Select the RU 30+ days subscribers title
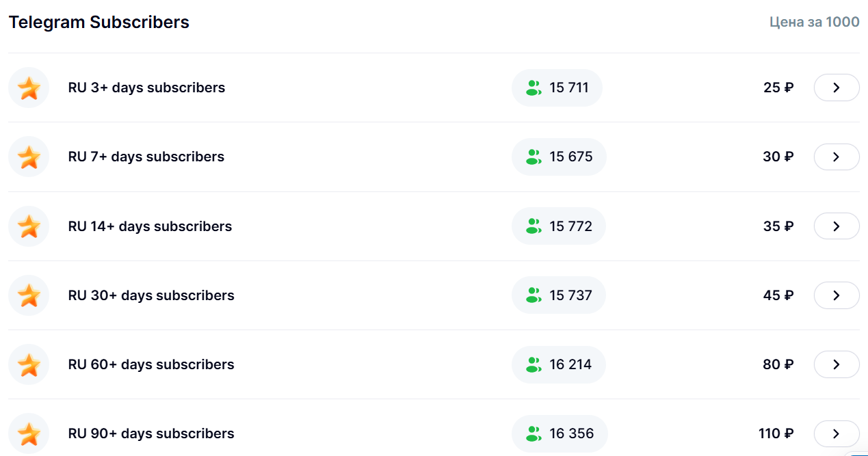868x456 pixels. 151,295
